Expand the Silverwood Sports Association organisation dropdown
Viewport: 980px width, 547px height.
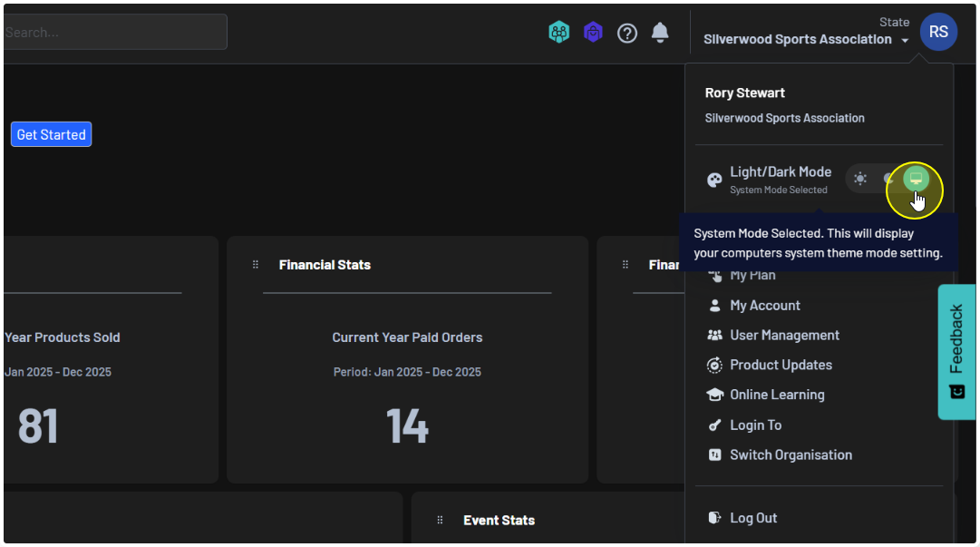(905, 41)
